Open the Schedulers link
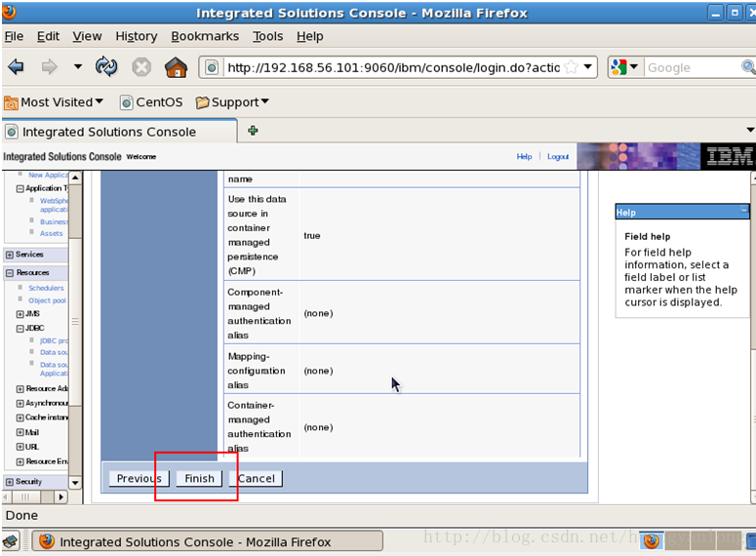 click(46, 288)
